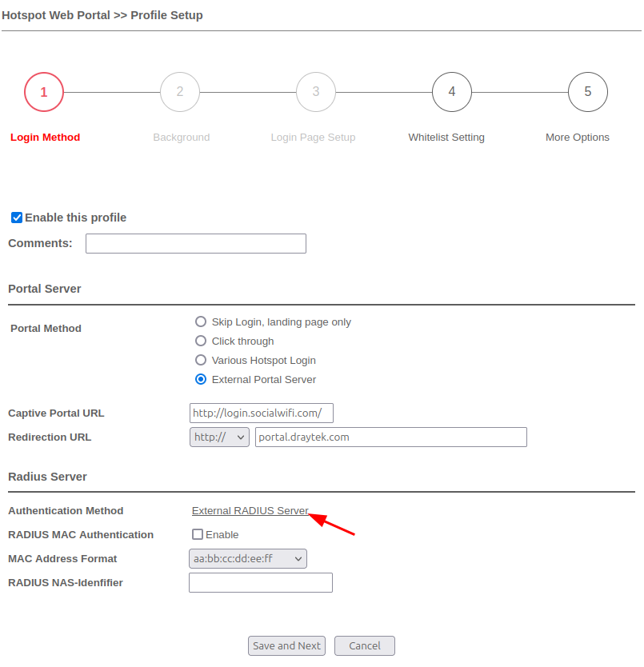Click the Whitelist Setting step label
Screen dimensions: 644x667
(446, 138)
